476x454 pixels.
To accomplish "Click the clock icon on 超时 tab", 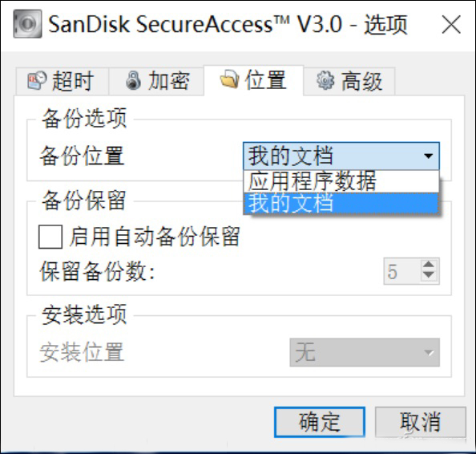I will coord(37,80).
